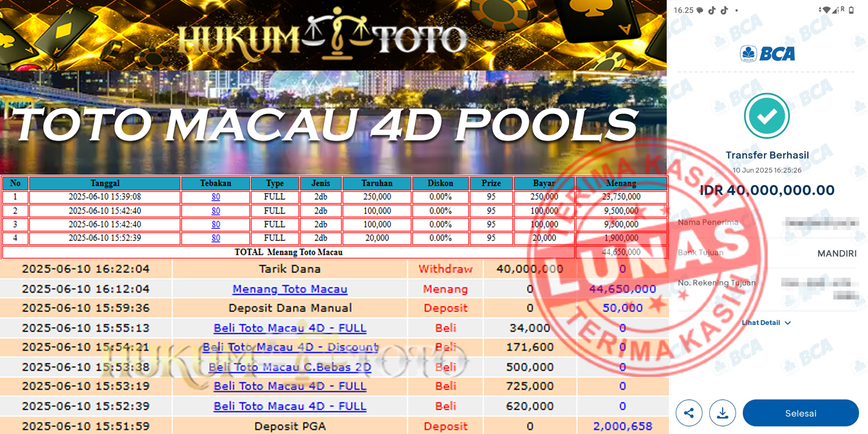Image resolution: width=868 pixels, height=434 pixels.
Task: Click the Withdraw type label
Action: click(445, 269)
